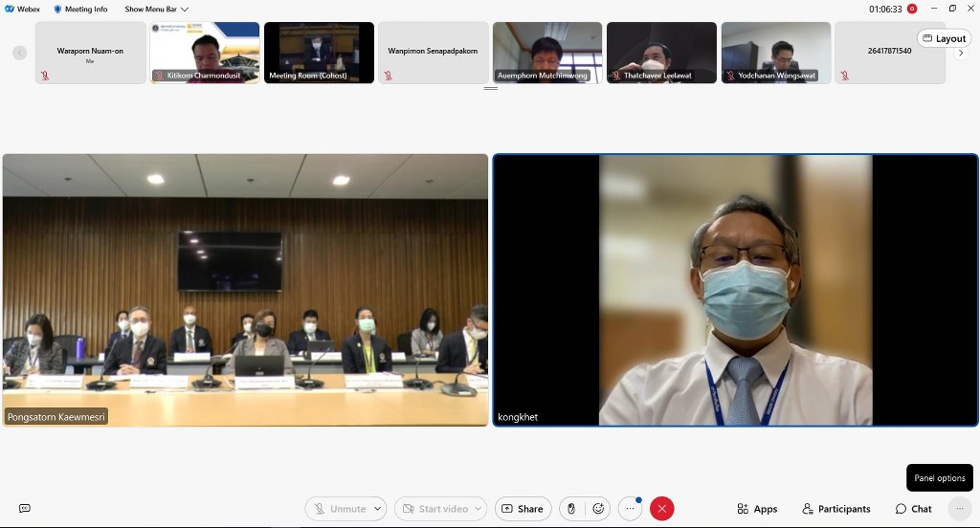Image resolution: width=980 pixels, height=528 pixels.
Task: Open the Apps panel
Action: coord(757,509)
